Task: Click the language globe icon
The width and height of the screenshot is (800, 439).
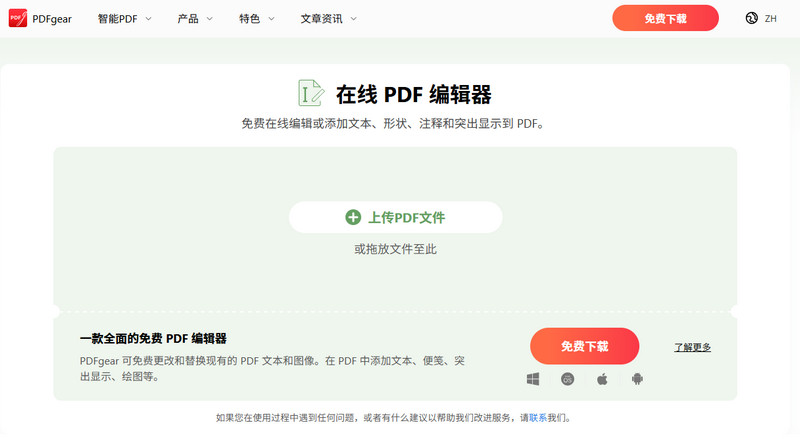Action: (752, 18)
